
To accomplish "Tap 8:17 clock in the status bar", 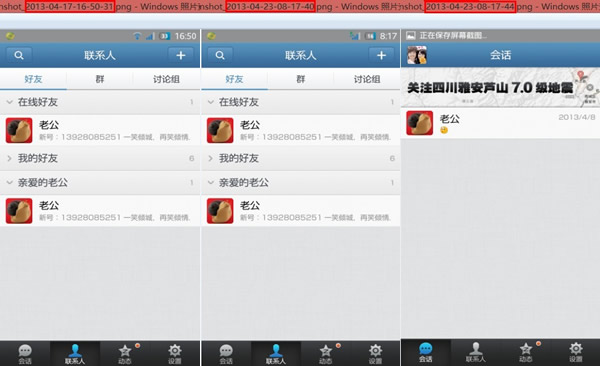I will pyautogui.click(x=388, y=36).
